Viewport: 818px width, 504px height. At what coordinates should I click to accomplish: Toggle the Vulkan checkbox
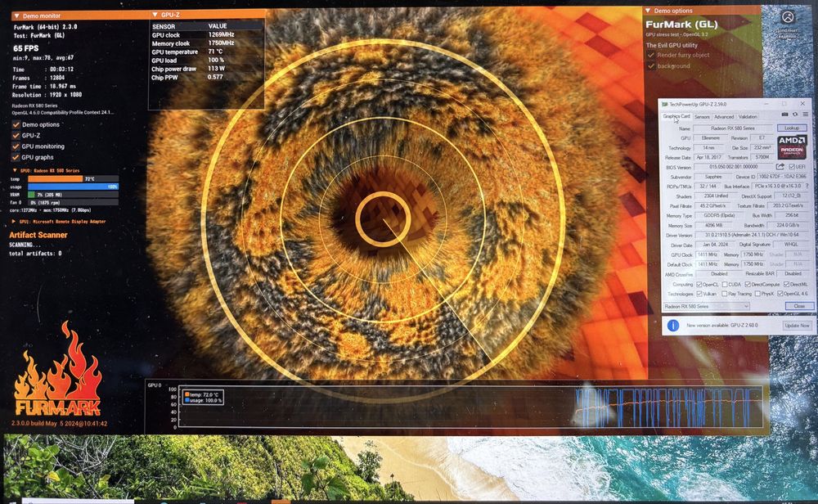click(x=699, y=294)
